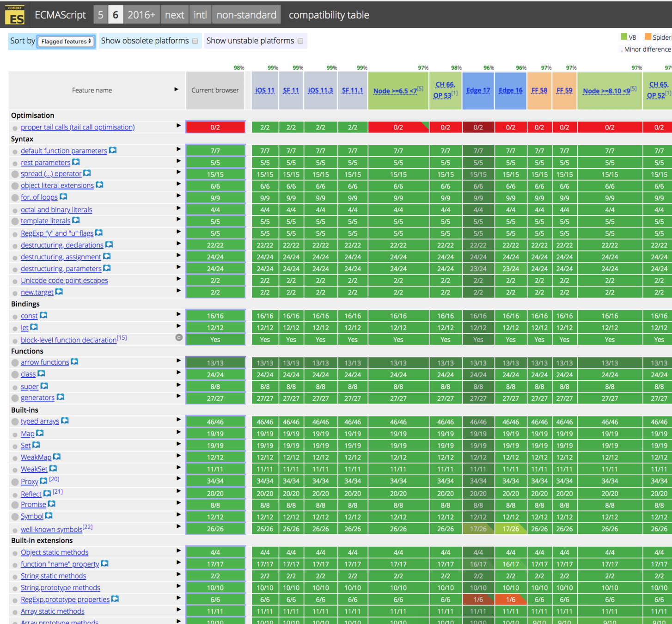Click the CH 66, OP 53 column header
This screenshot has height=624, width=672.
445,90
